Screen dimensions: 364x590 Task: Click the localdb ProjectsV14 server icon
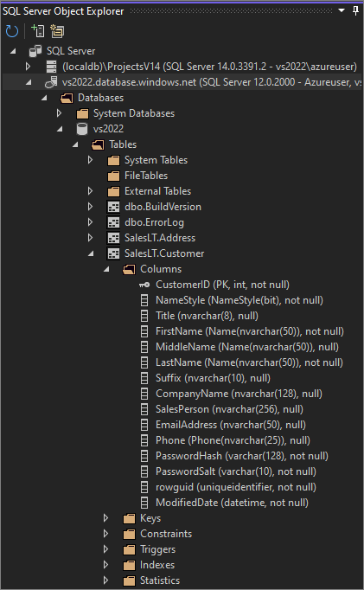coord(51,67)
